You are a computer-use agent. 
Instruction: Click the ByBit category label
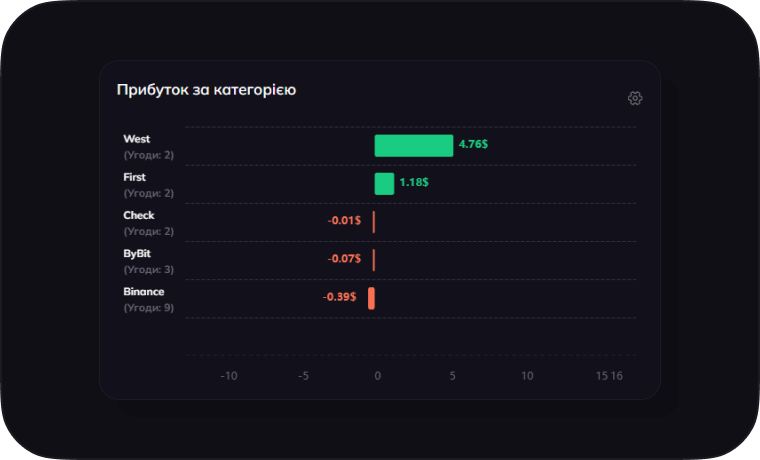pyautogui.click(x=137, y=253)
